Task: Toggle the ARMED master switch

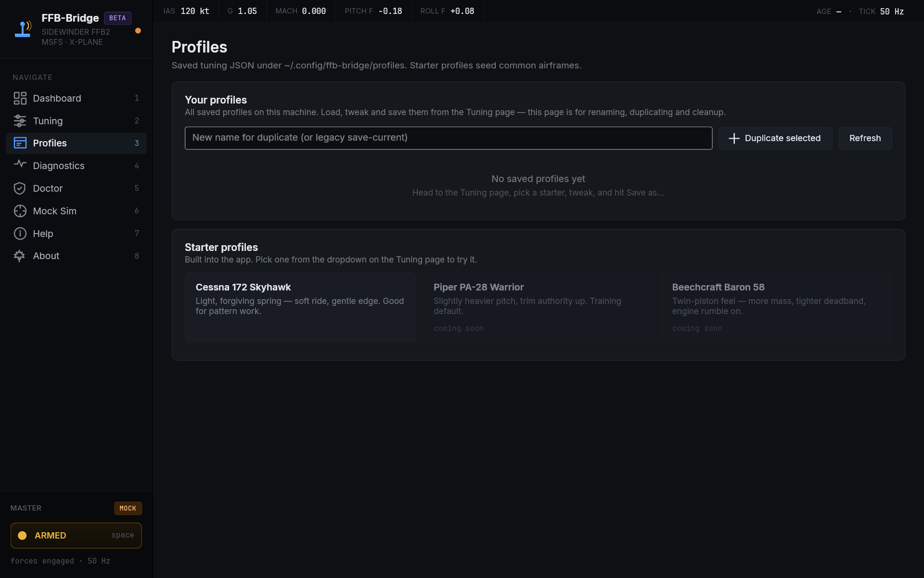Action: [76, 536]
